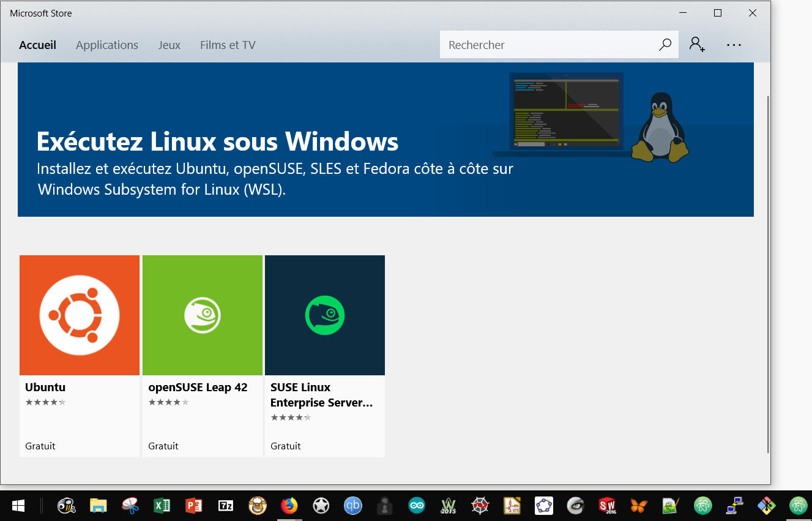Open the spider web taskbar app

[480, 506]
